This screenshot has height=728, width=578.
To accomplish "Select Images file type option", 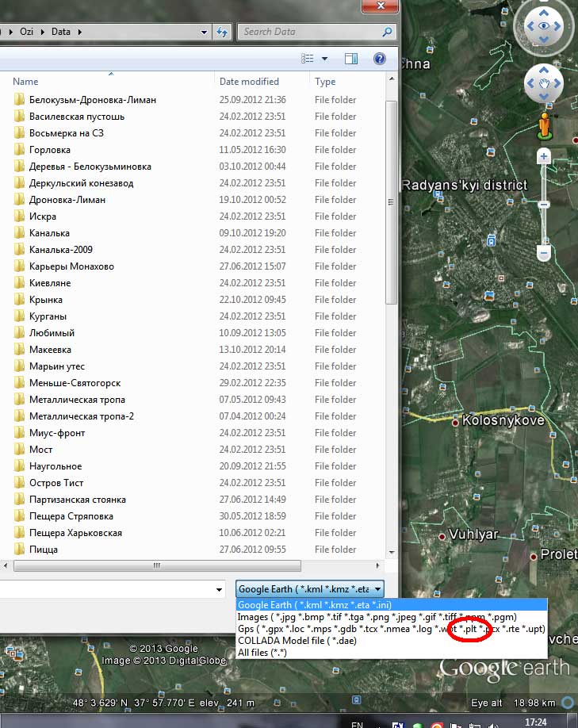I will (x=377, y=617).
